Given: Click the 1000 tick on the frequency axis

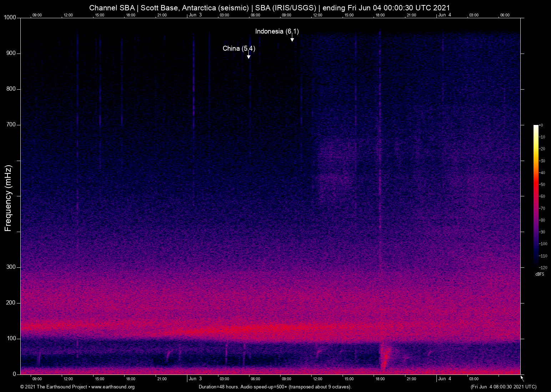Looking at the screenshot, I should [10, 18].
